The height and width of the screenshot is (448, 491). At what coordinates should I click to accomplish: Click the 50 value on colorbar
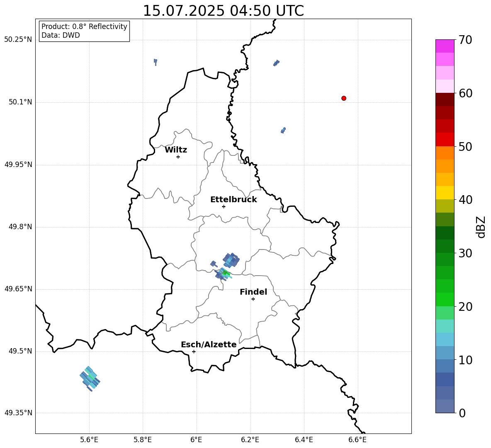tap(465, 147)
